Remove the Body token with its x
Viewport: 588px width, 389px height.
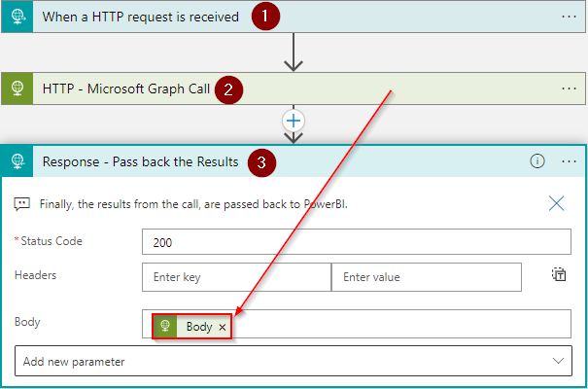223,327
